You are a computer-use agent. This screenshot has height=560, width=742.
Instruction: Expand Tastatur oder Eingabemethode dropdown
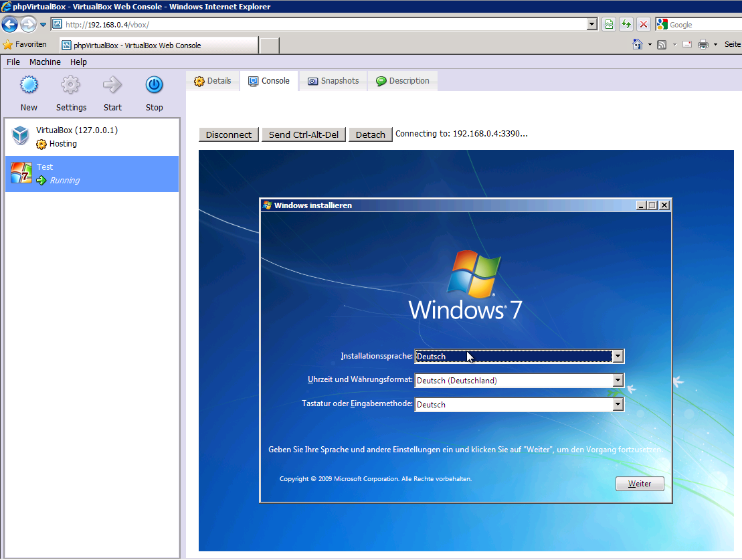618,405
